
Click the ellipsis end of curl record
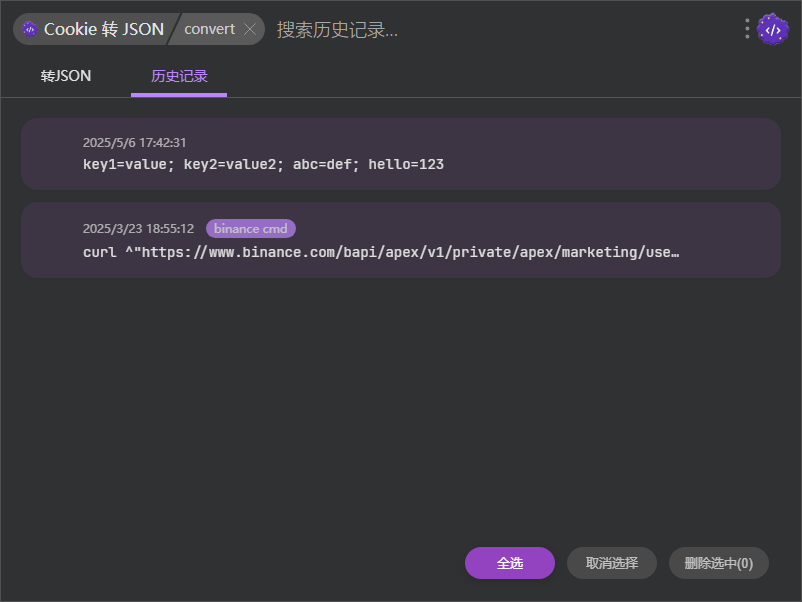click(674, 252)
